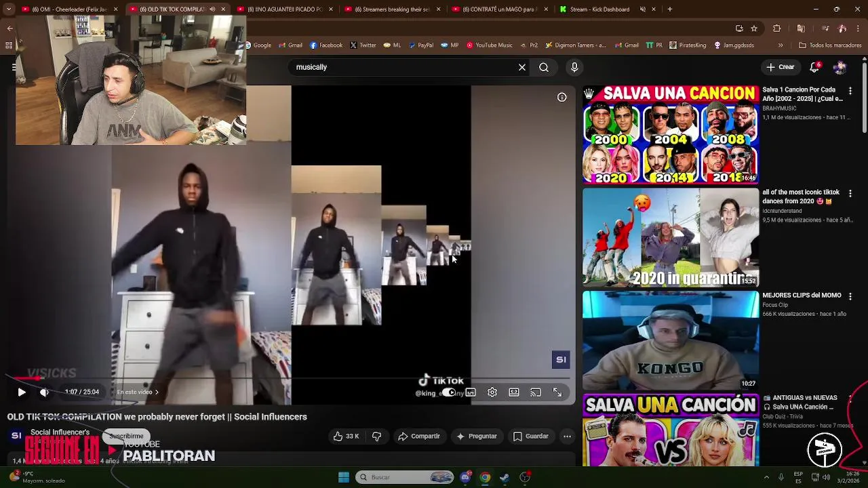Open the Crear upload menu
Screen dimensions: 868x488
coord(781,67)
